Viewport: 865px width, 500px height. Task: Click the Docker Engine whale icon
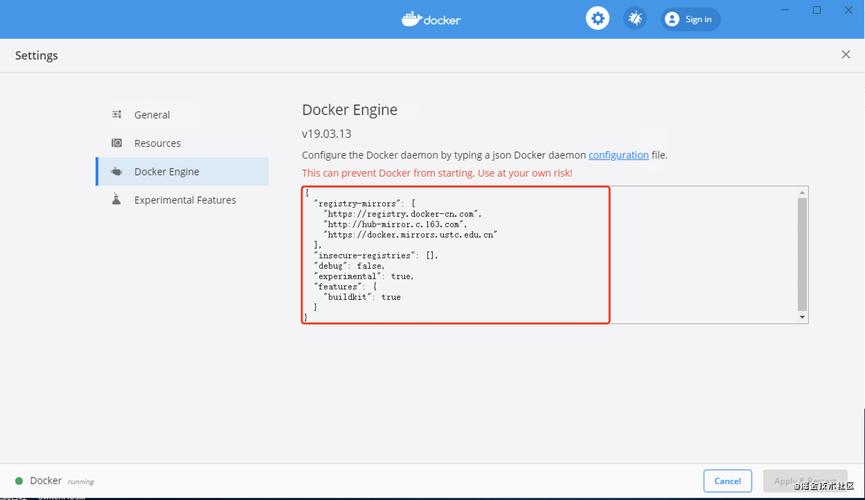click(116, 172)
